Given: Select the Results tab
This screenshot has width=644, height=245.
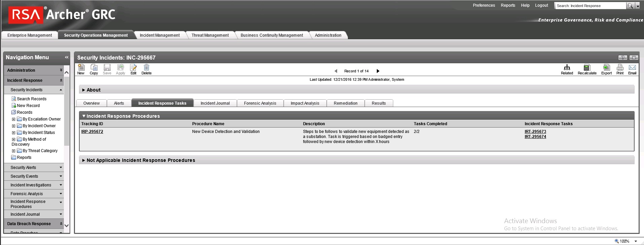Looking at the screenshot, I should [379, 103].
